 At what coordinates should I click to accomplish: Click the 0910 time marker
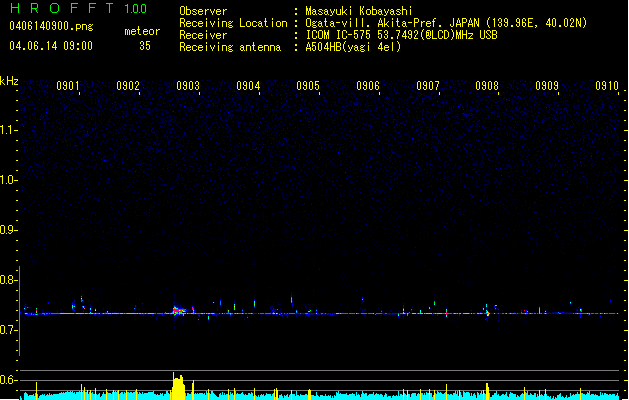pyautogui.click(x=607, y=86)
